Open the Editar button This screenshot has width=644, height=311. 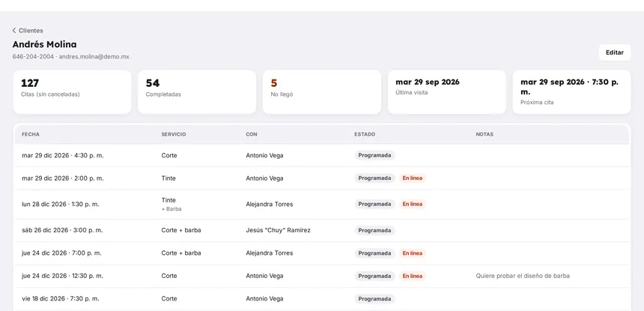pyautogui.click(x=615, y=52)
